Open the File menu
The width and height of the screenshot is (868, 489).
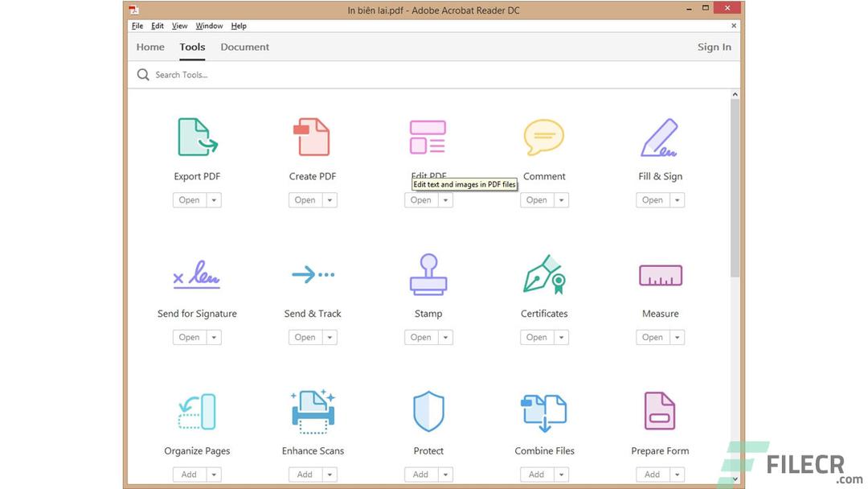[x=137, y=25]
